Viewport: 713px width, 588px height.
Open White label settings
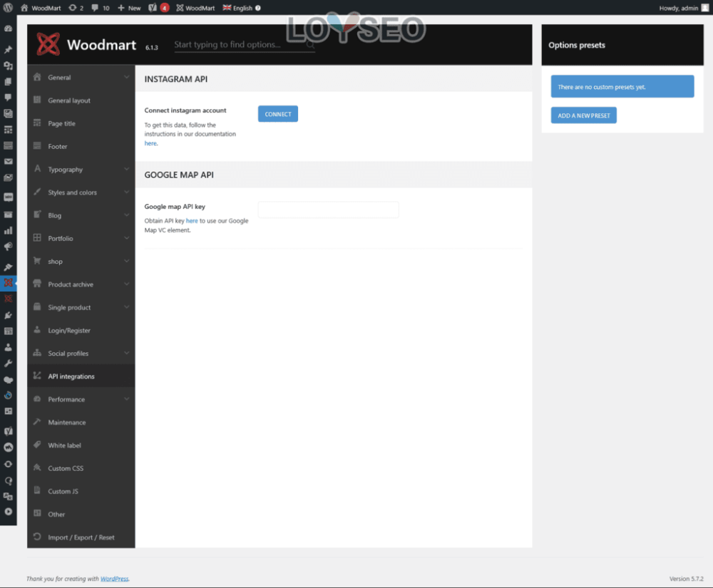click(81, 445)
